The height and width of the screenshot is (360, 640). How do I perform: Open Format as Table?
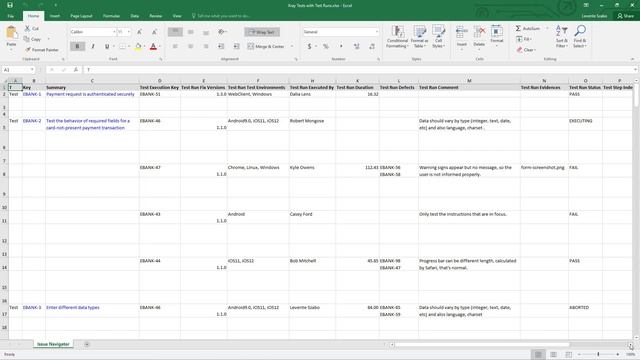(x=419, y=37)
